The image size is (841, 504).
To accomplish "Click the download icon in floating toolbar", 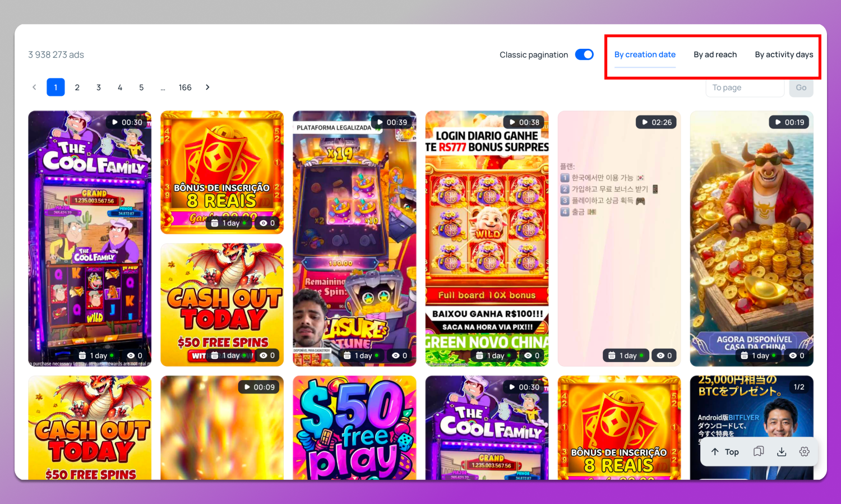I will click(x=782, y=452).
